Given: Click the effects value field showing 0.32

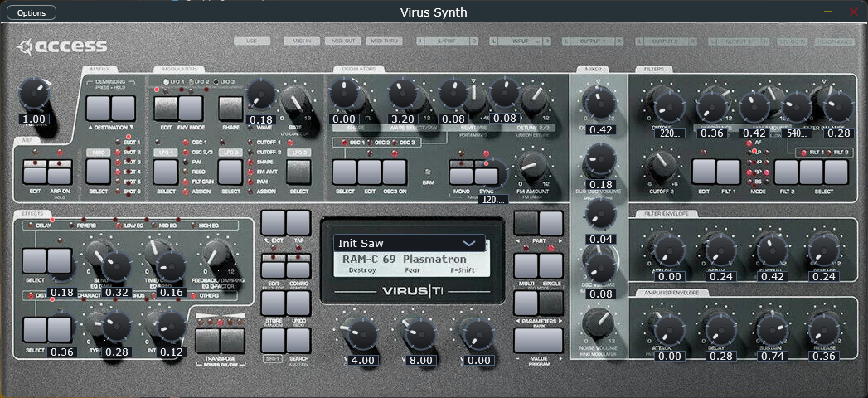Looking at the screenshot, I should tap(116, 293).
